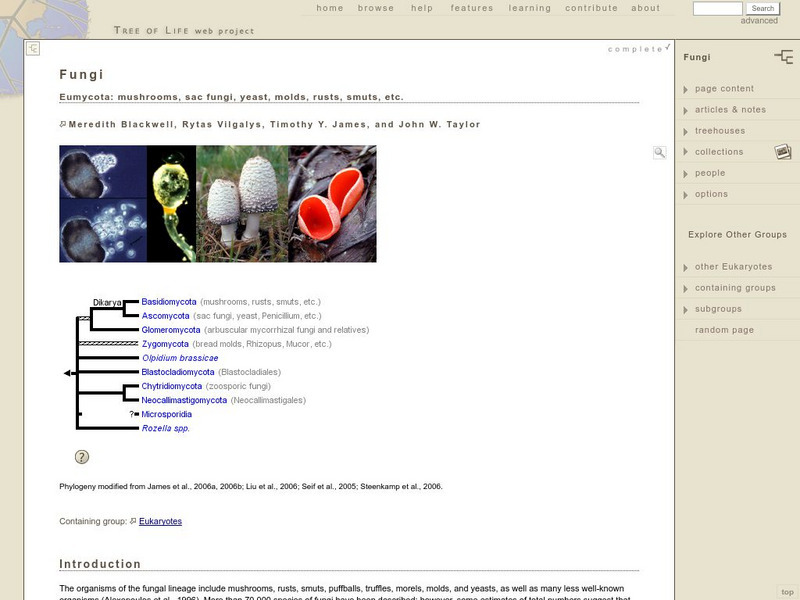Click the advanced search link

point(762,20)
